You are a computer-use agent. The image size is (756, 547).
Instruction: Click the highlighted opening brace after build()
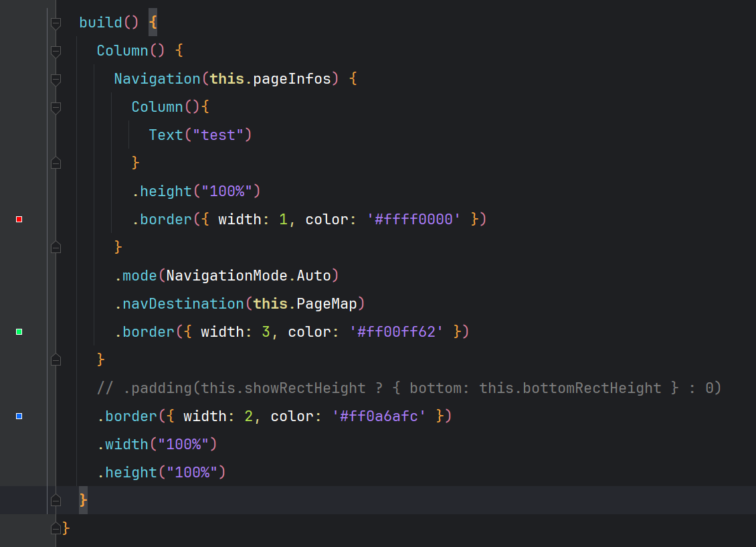pyautogui.click(x=153, y=23)
